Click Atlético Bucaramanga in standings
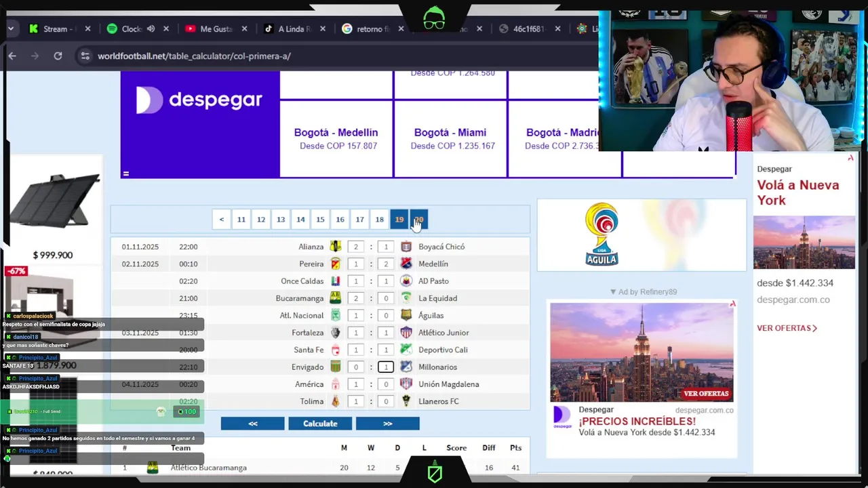 208,468
